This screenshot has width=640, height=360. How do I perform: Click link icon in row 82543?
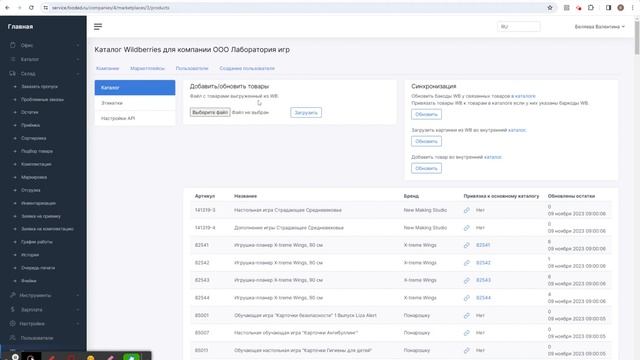(467, 280)
